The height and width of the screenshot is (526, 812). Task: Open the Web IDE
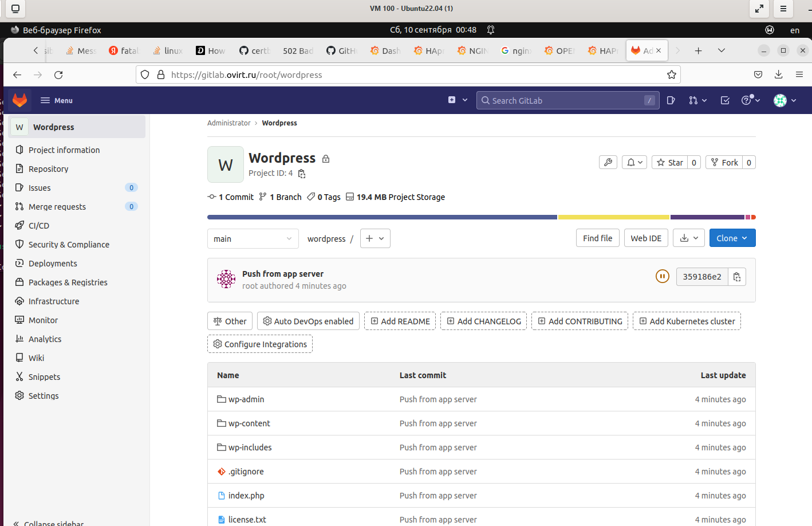click(x=646, y=238)
